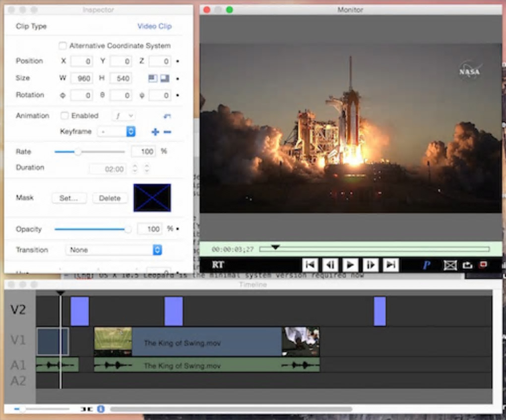Viewport: 506px width, 420px height.
Task: Click the Opacity slider handle
Action: tap(128, 229)
